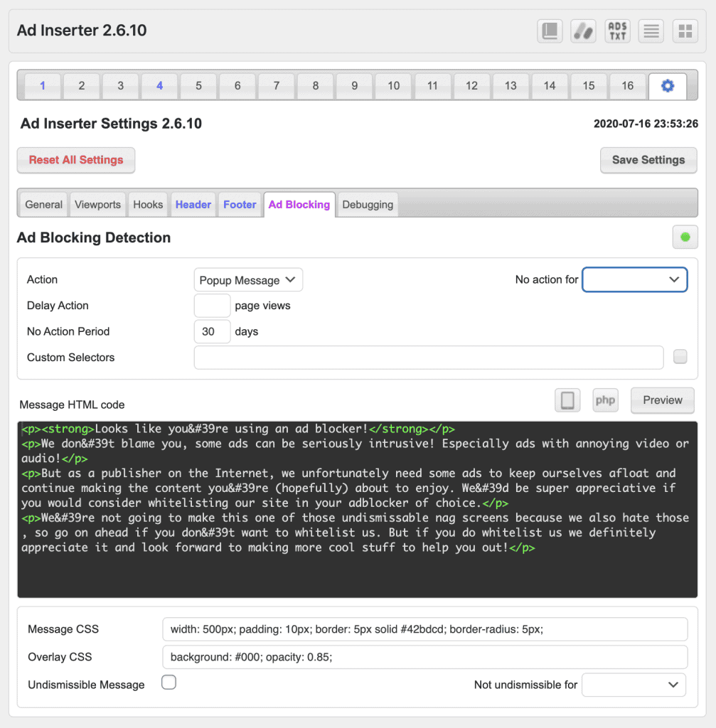Screen dimensions: 716x728
Task: Select block tab 14
Action: pyautogui.click(x=550, y=86)
